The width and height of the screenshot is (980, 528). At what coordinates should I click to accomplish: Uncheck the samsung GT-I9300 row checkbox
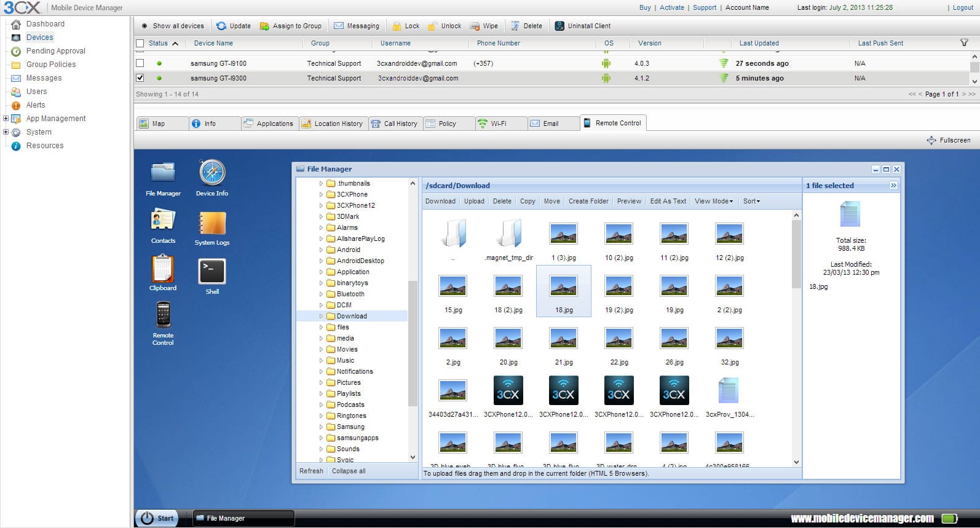pyautogui.click(x=140, y=78)
